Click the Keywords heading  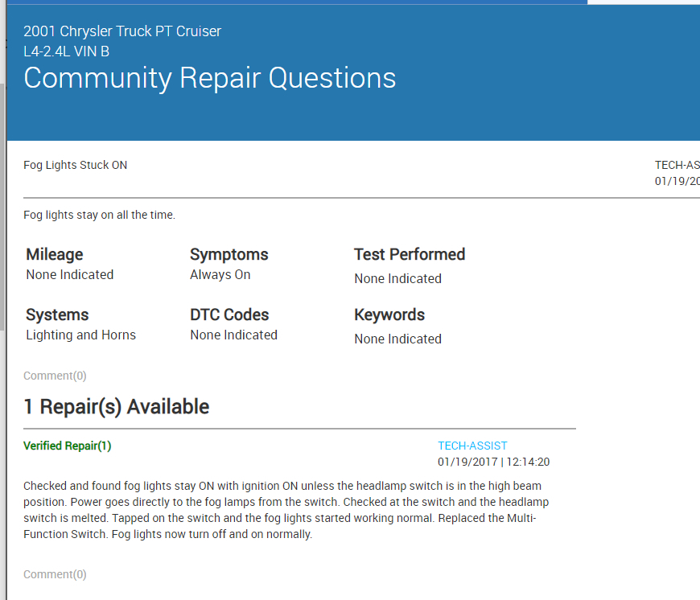point(389,314)
